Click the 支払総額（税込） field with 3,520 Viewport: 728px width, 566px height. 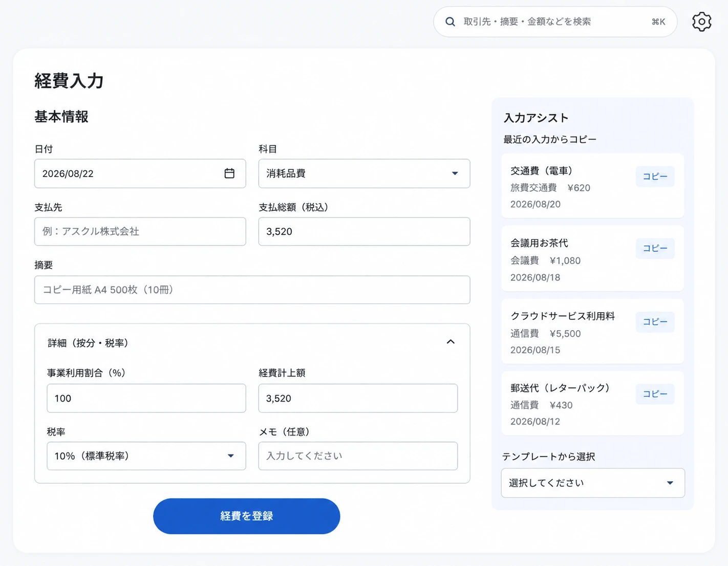tap(364, 231)
